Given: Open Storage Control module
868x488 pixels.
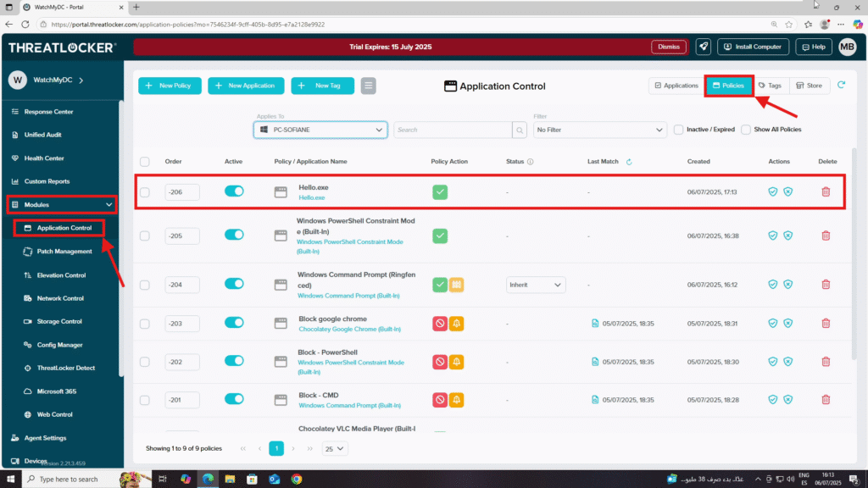Looking at the screenshot, I should click(59, 321).
